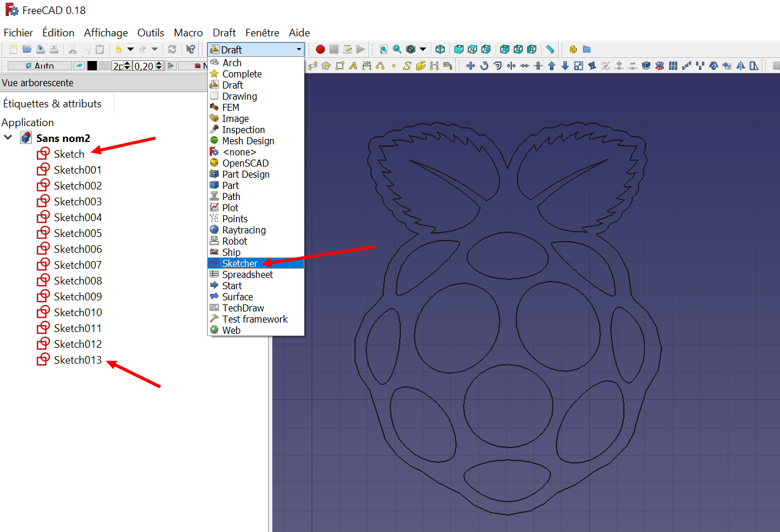Choose Raytracing in the workbench list
780x532 pixels.
[256, 230]
